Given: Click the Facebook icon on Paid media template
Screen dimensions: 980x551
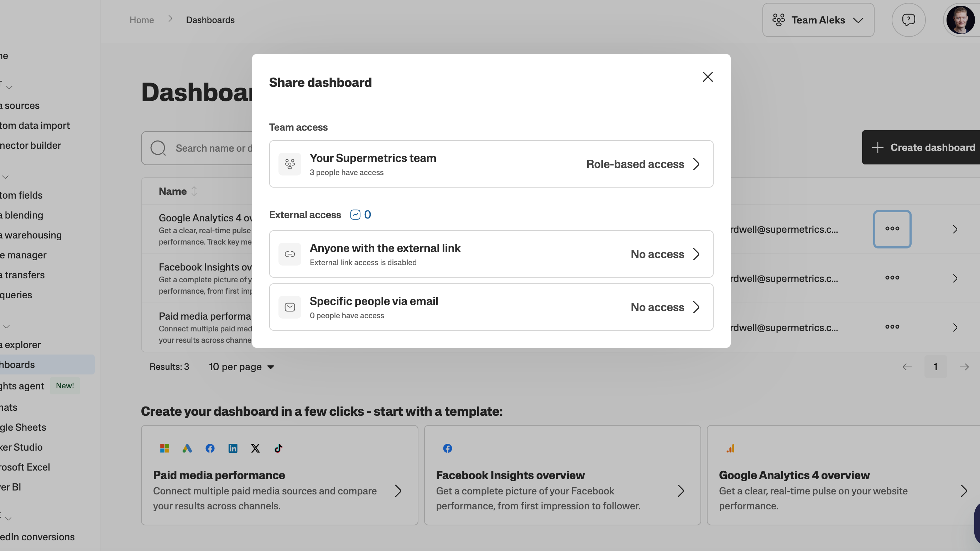Looking at the screenshot, I should click(210, 448).
